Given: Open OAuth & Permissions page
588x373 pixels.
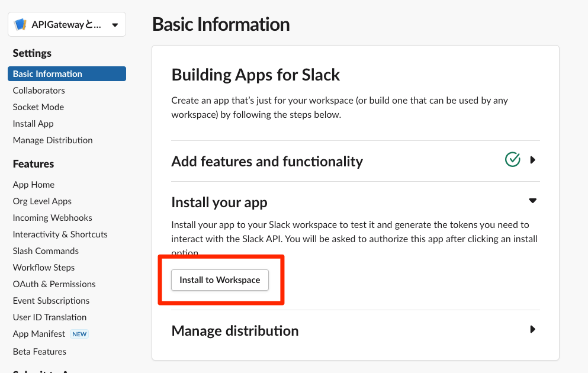Looking at the screenshot, I should pyautogui.click(x=54, y=284).
